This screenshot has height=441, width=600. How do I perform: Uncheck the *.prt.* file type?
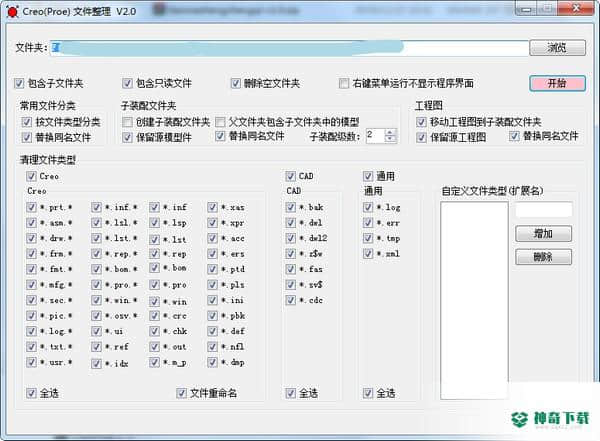[31, 207]
